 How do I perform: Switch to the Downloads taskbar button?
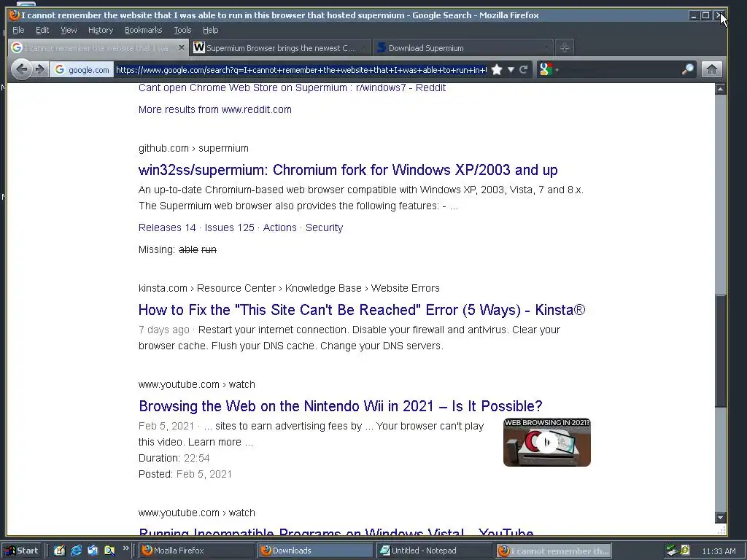(x=315, y=551)
